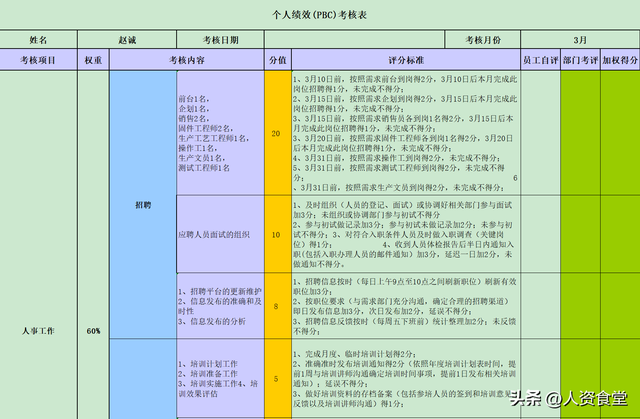Click the criteria cell starting 完成月度、临时培训计划
The height and width of the screenshot is (419, 640).
pos(406,378)
